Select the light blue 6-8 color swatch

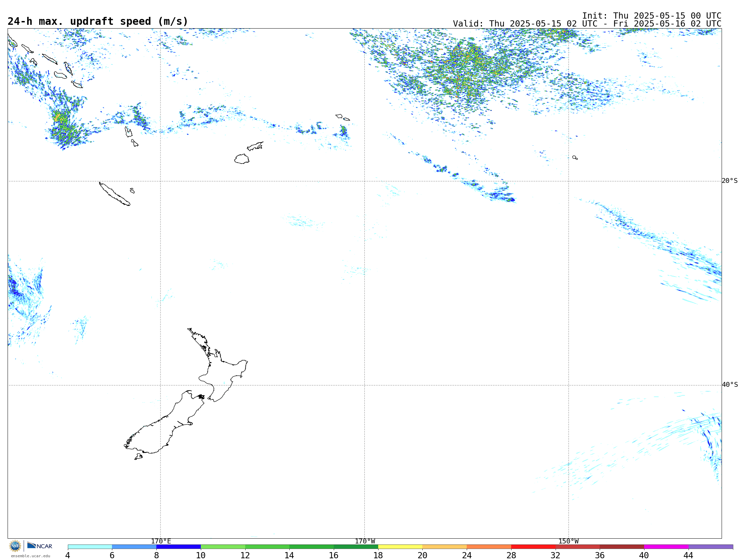point(134,547)
